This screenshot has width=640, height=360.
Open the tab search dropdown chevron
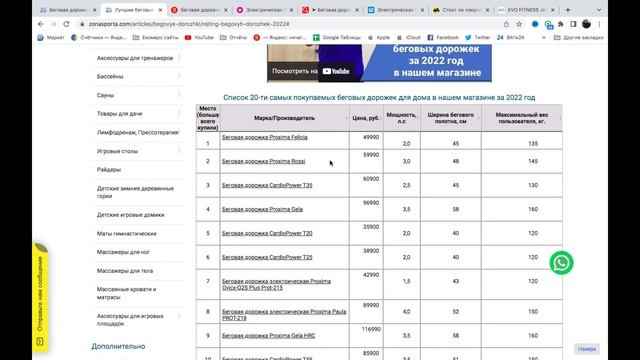(599, 10)
